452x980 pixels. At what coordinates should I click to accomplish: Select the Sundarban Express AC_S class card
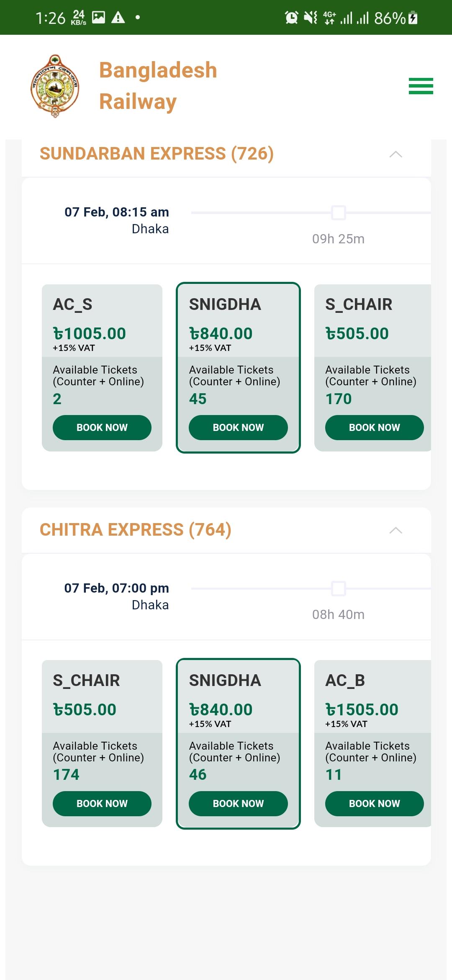pyautogui.click(x=102, y=368)
